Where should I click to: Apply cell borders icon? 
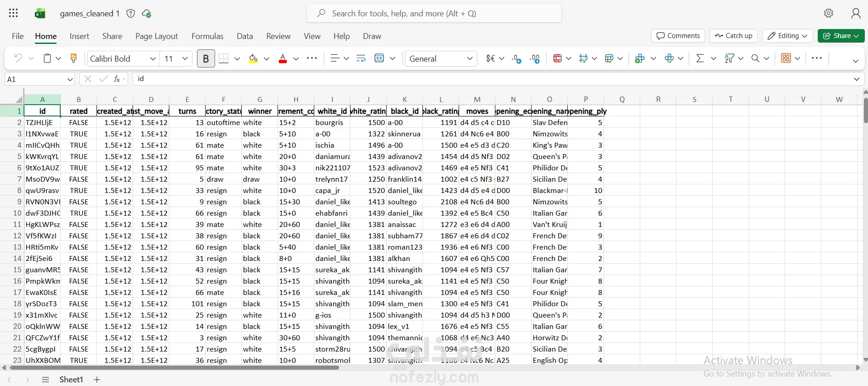224,58
